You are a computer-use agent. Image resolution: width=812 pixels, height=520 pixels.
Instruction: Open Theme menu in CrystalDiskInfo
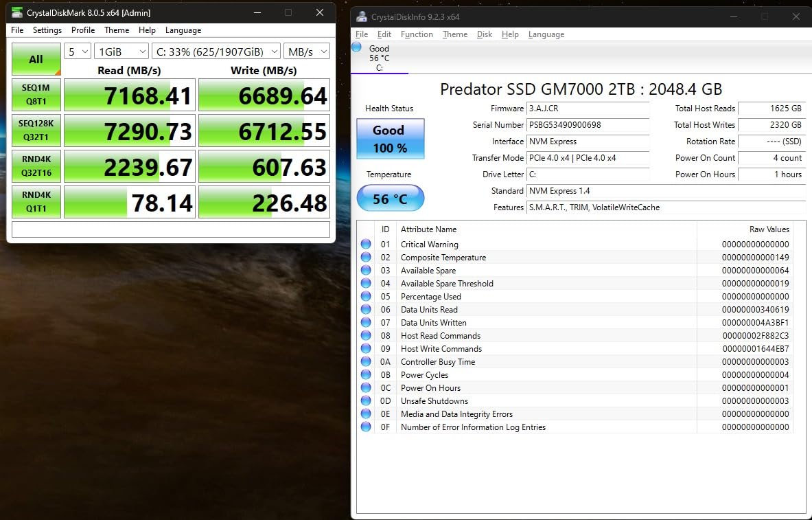454,34
